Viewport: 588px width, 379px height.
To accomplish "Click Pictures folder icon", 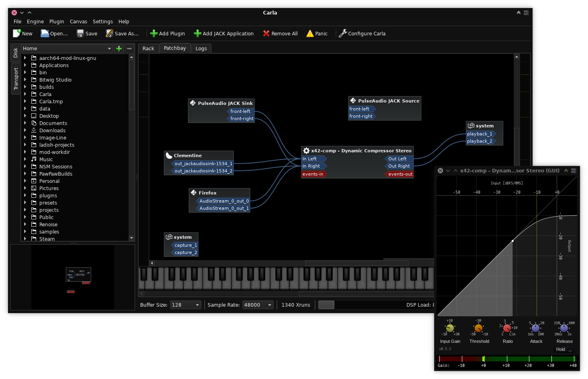I will point(34,188).
